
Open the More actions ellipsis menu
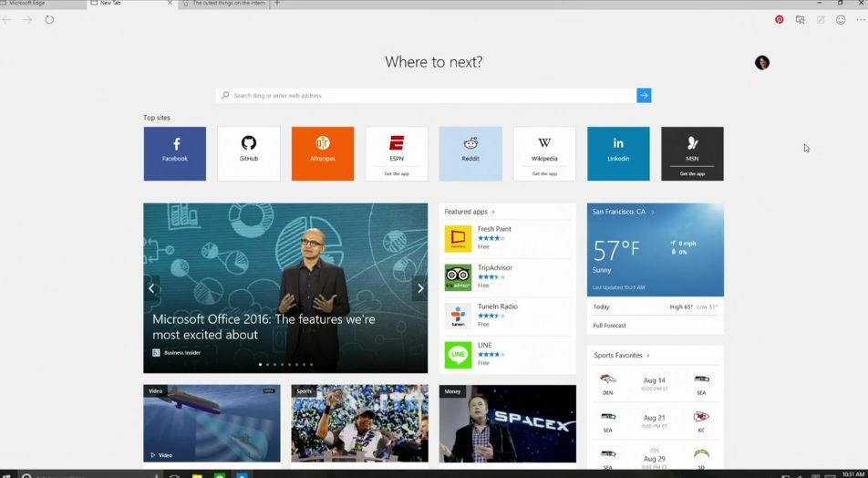click(861, 20)
